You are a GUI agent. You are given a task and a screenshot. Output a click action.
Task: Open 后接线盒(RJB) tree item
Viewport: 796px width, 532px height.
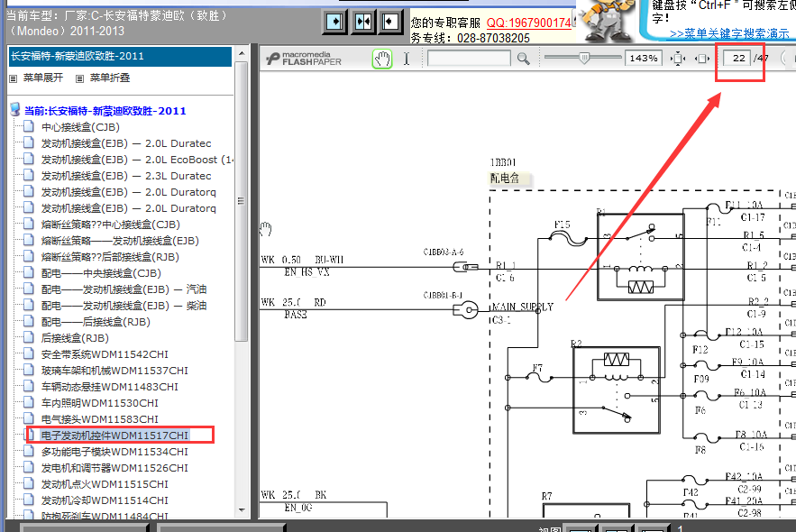tap(75, 338)
